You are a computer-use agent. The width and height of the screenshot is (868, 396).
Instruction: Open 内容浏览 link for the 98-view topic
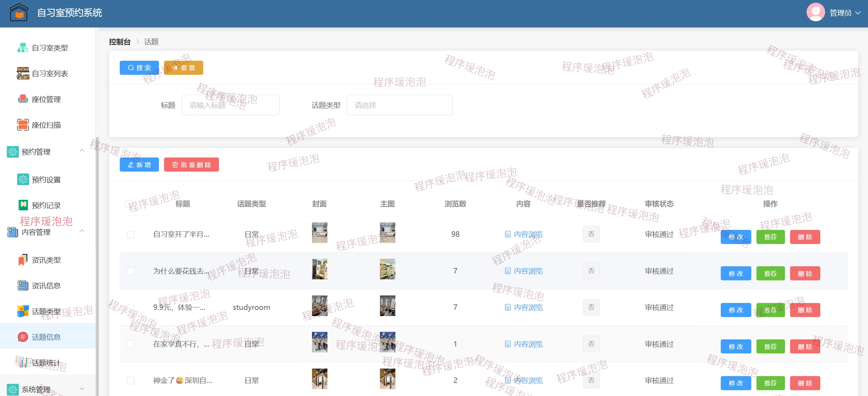click(x=524, y=234)
